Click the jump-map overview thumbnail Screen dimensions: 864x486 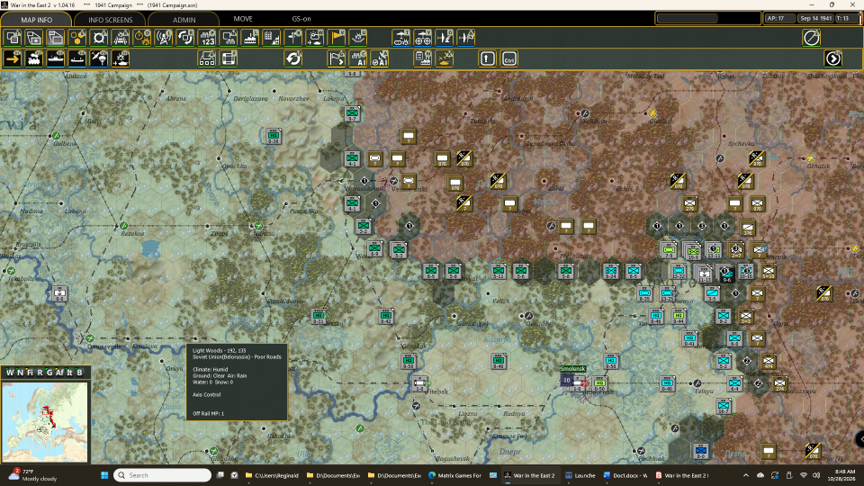pyautogui.click(x=45, y=422)
